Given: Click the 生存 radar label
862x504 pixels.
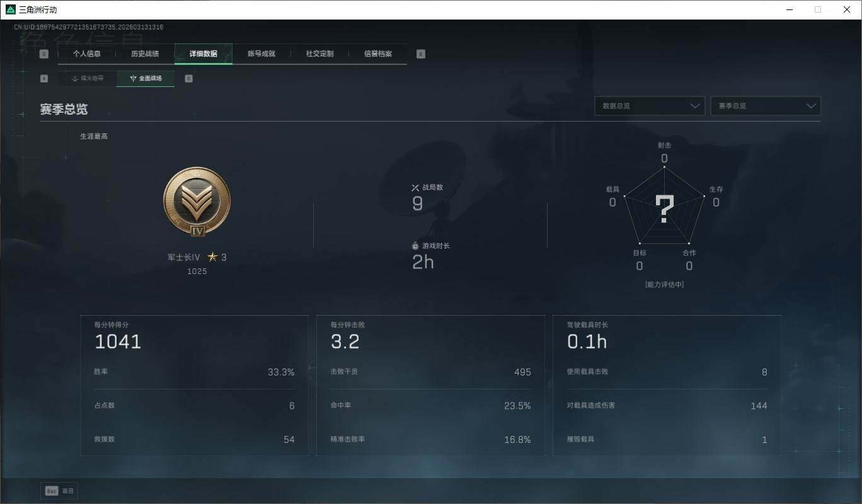Looking at the screenshot, I should 716,190.
